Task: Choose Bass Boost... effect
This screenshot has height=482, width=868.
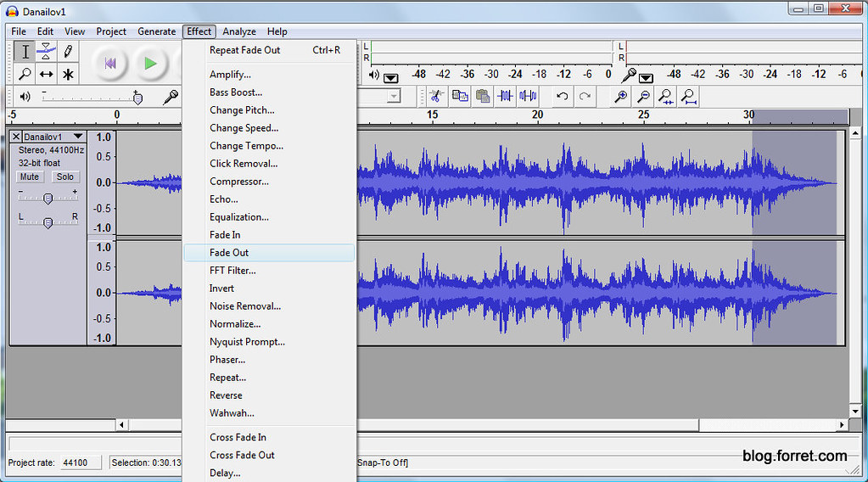Action: pos(269,92)
